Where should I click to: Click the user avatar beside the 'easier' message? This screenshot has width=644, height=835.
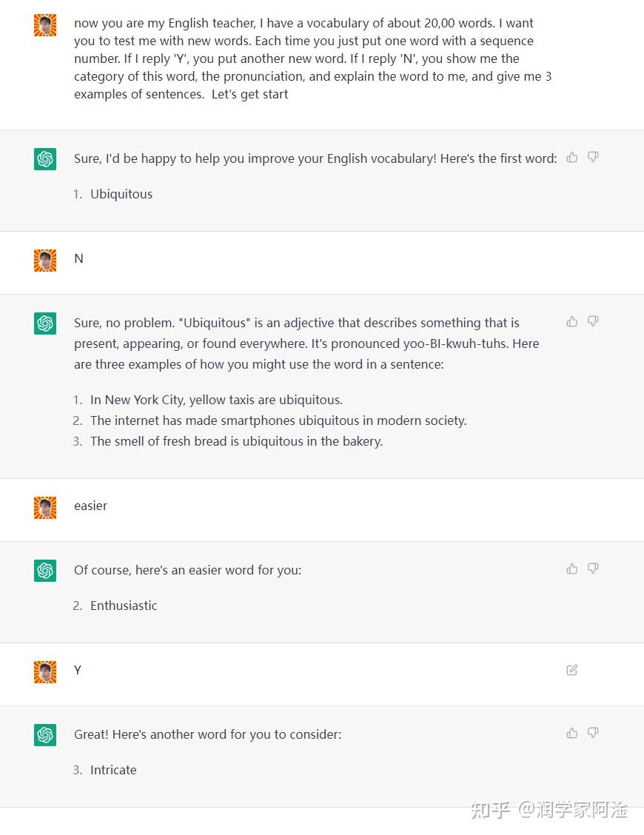coord(45,507)
